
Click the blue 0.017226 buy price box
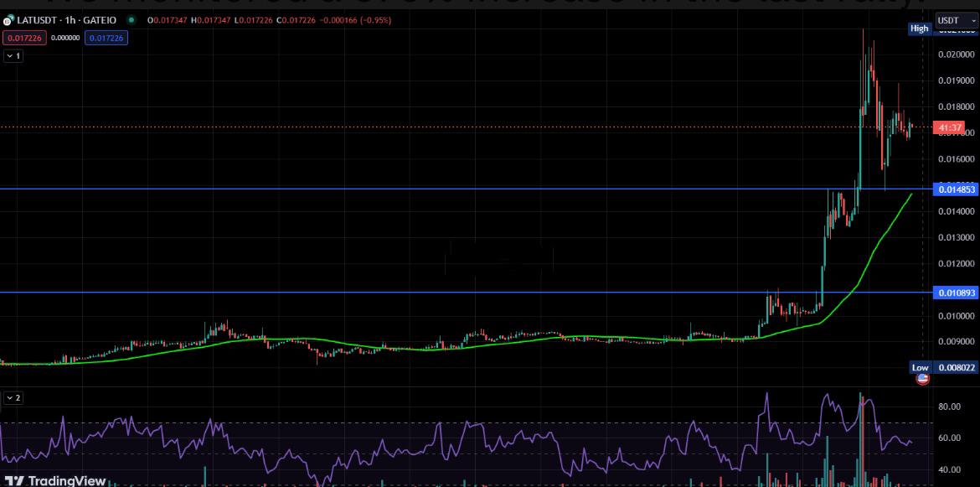coord(106,38)
